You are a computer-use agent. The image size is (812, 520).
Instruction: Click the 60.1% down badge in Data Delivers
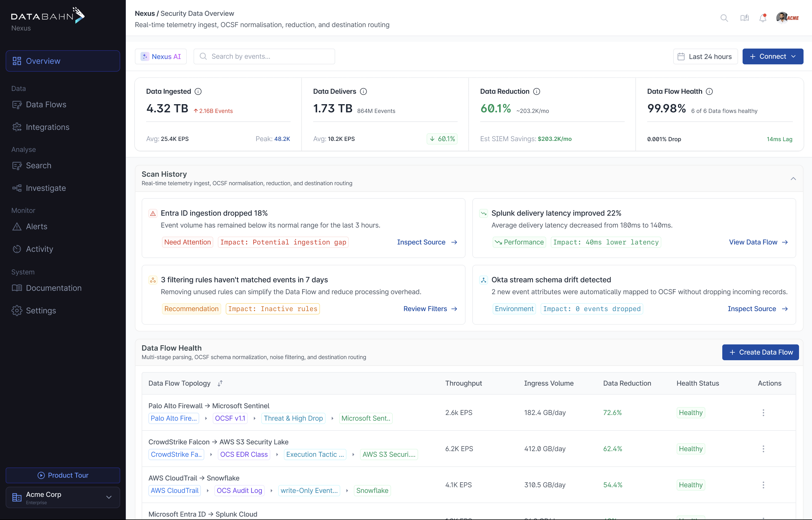tap(442, 139)
